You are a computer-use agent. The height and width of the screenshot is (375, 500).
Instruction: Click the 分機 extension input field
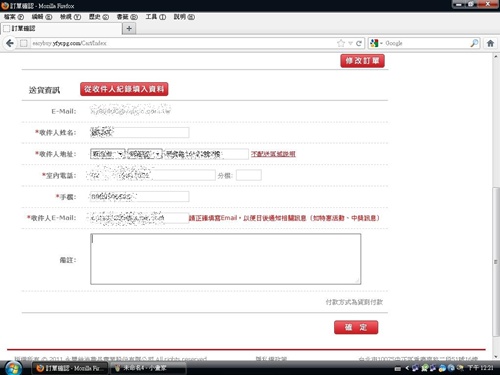249,175
